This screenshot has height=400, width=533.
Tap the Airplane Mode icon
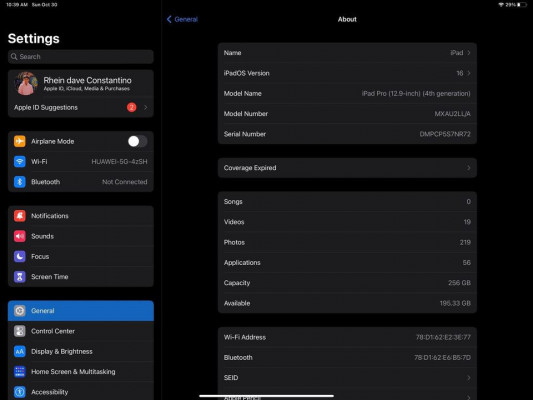[x=19, y=141]
